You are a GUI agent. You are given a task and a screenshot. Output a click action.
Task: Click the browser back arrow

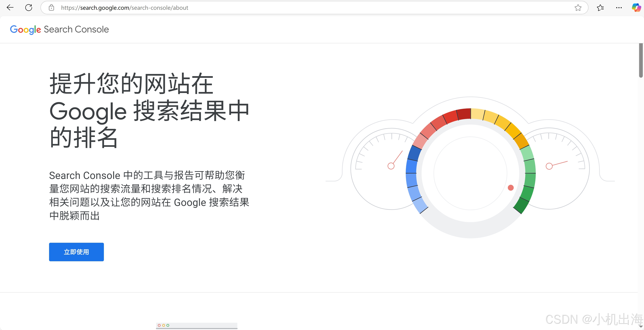10,8
